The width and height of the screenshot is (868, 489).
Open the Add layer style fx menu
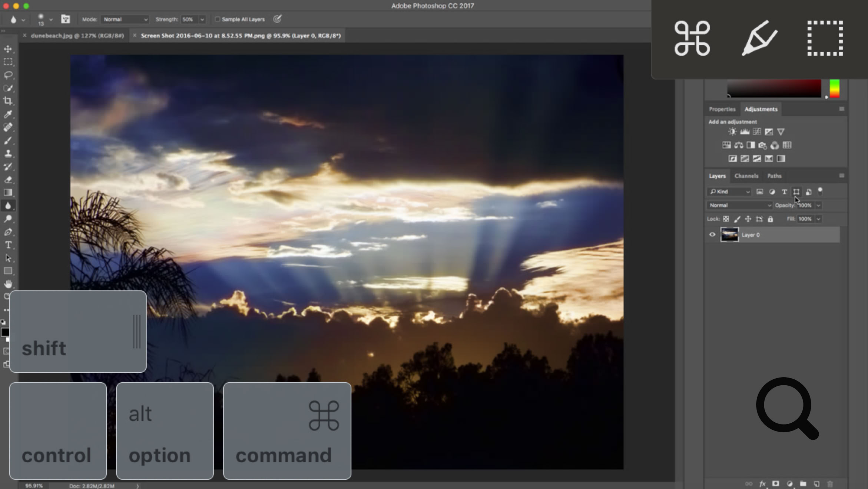coord(762,483)
